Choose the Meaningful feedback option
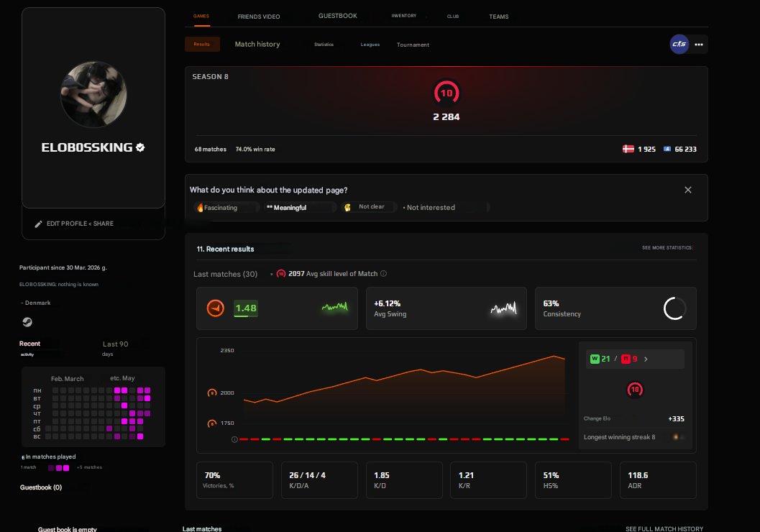The image size is (760, 532). tap(299, 207)
